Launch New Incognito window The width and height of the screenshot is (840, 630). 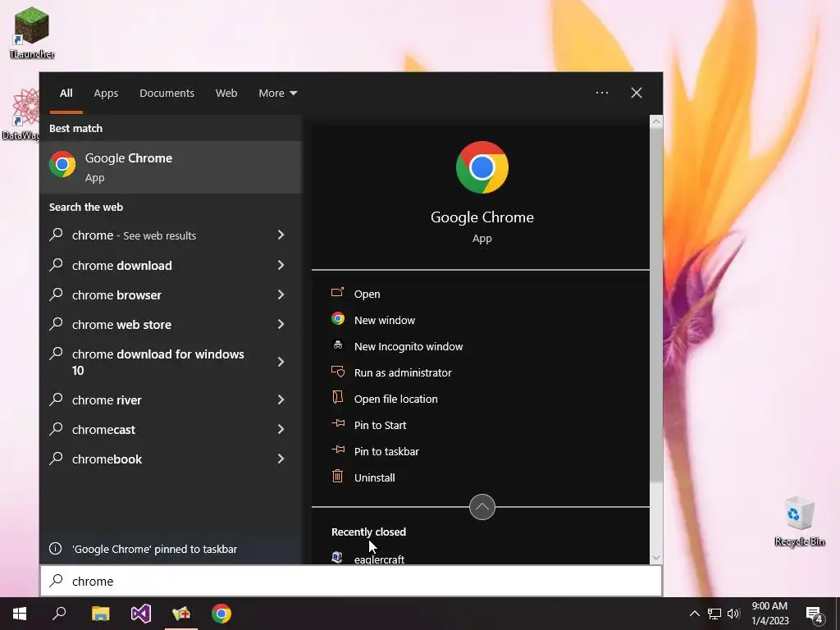pos(409,347)
